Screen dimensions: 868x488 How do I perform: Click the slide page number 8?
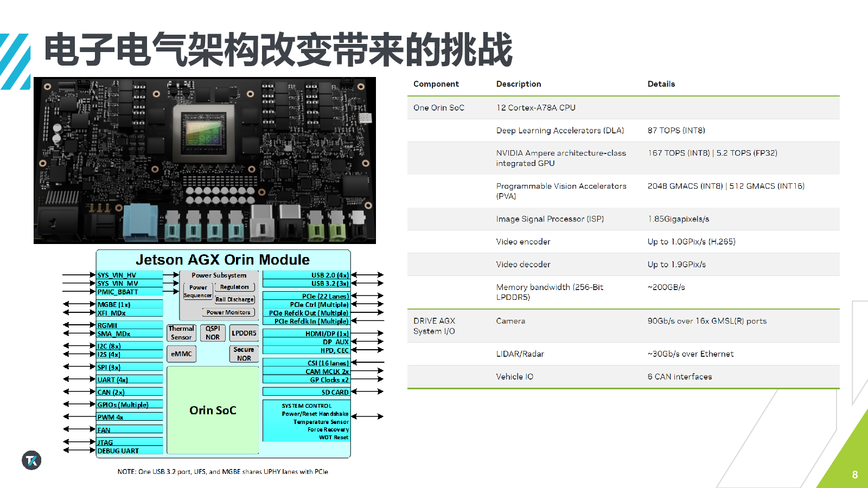pyautogui.click(x=855, y=475)
